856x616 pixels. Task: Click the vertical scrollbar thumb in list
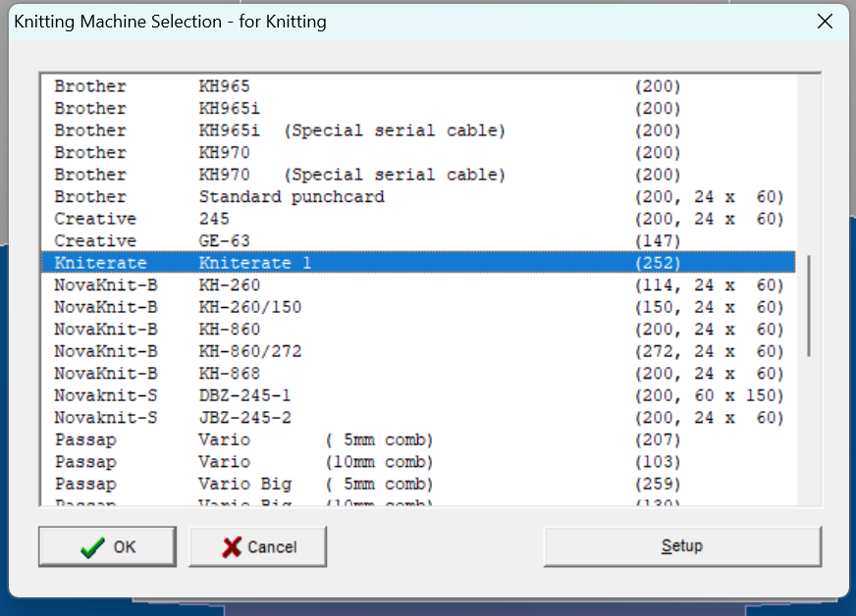pos(809,306)
